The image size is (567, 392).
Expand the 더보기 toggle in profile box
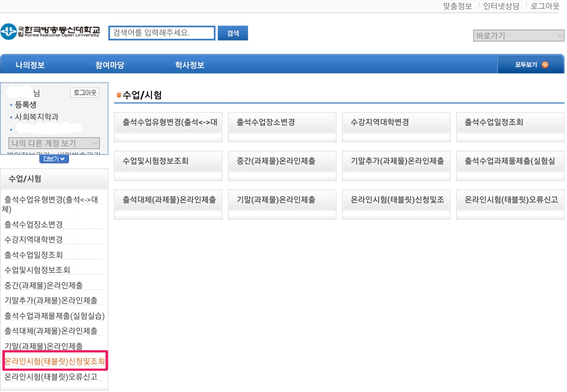point(54,159)
